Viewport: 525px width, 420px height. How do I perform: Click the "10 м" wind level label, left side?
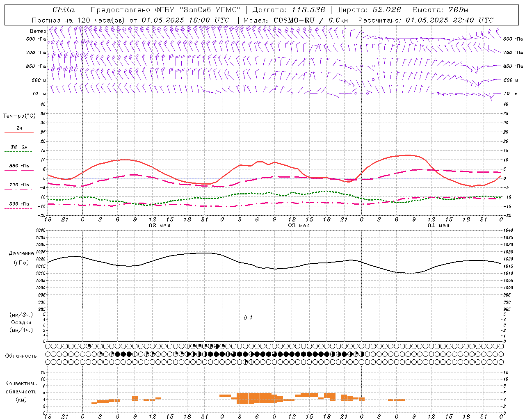click(x=40, y=94)
